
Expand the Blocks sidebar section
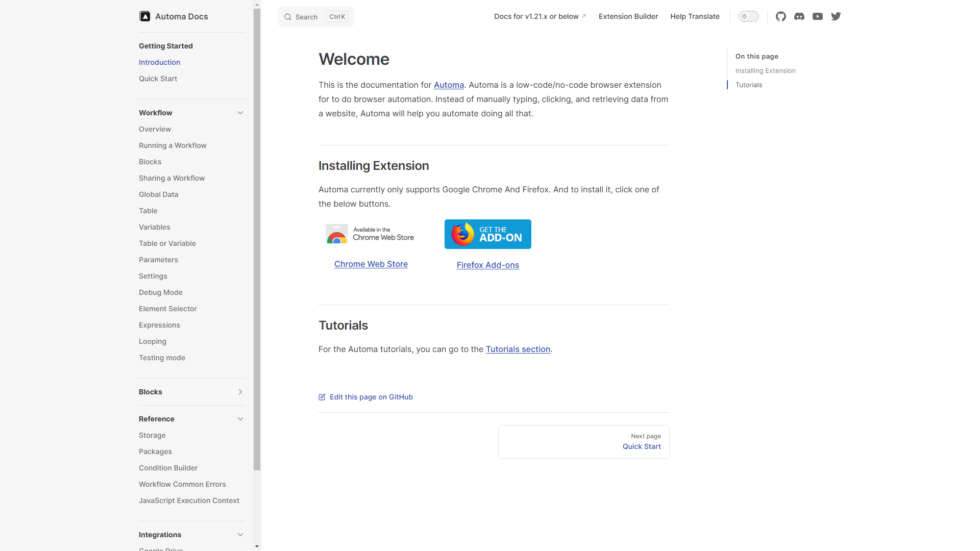tap(240, 392)
